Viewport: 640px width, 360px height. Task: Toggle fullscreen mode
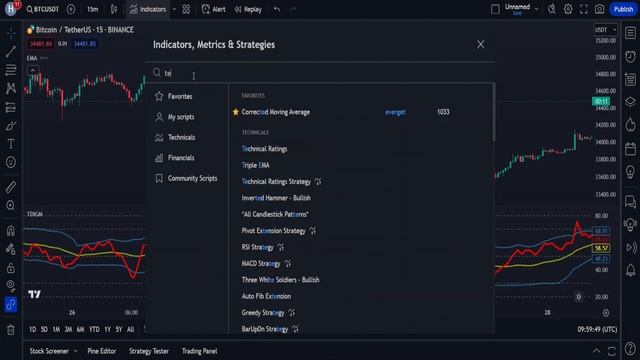click(x=584, y=9)
